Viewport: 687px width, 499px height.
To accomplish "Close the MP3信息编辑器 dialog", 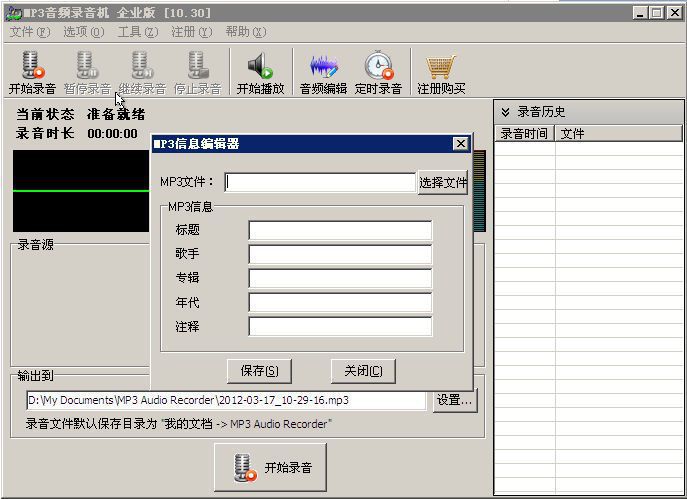I will point(460,144).
